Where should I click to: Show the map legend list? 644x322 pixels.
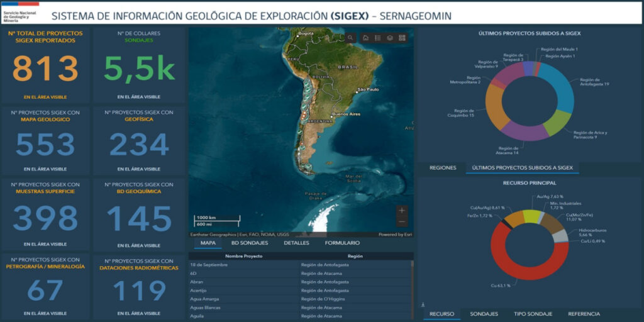(377, 38)
